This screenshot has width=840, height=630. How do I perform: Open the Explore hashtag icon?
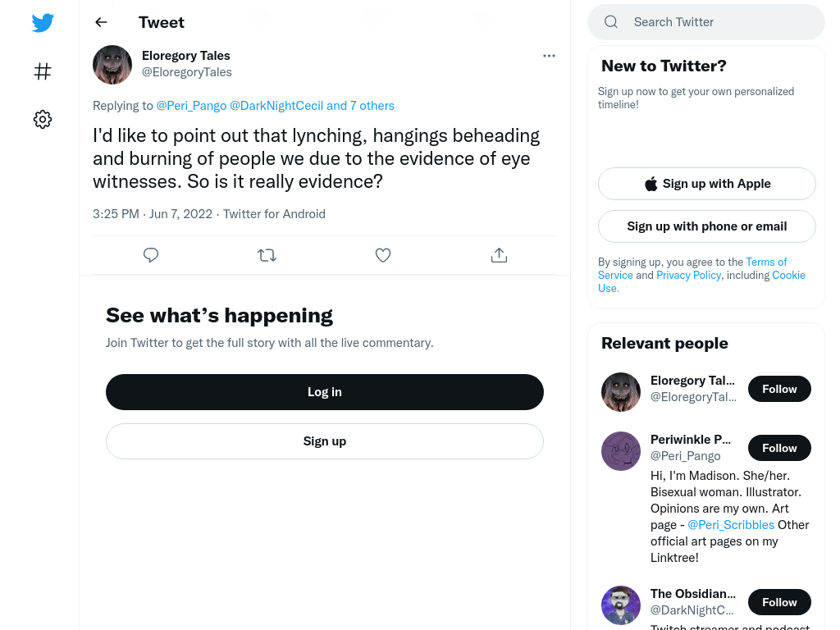[x=43, y=71]
